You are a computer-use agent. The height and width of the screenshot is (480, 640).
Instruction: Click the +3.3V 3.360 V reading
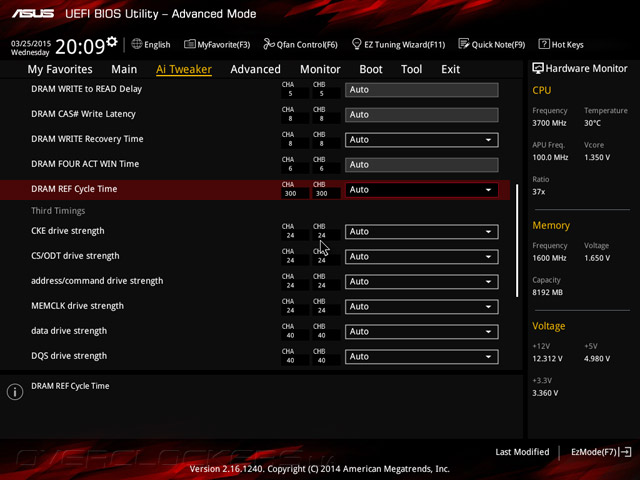[545, 393]
